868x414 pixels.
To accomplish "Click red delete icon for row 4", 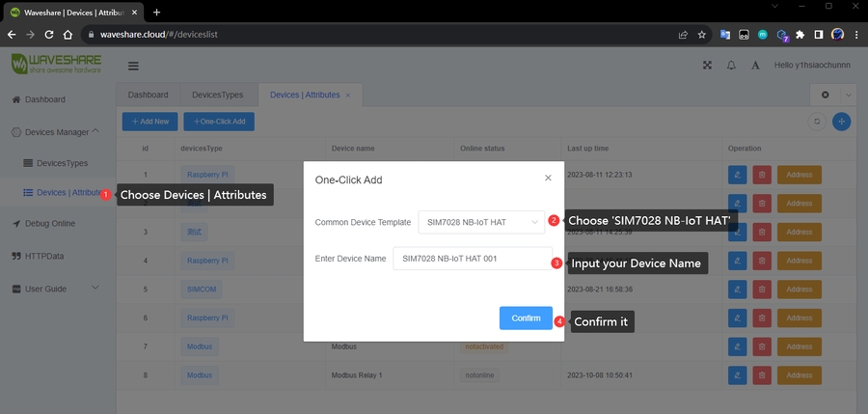I will tap(762, 261).
